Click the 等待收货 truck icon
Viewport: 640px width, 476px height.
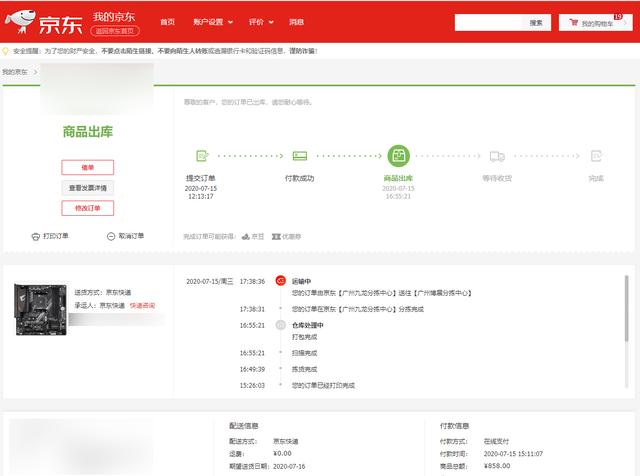[x=497, y=156]
